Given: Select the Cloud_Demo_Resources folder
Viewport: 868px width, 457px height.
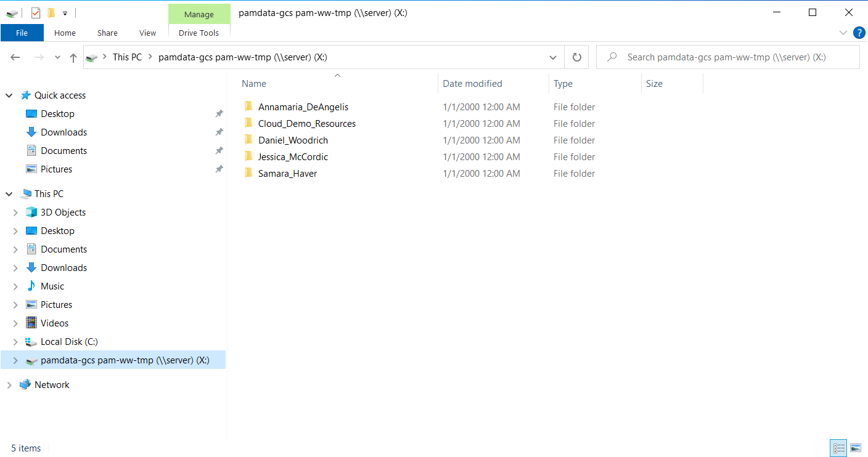Looking at the screenshot, I should [306, 123].
